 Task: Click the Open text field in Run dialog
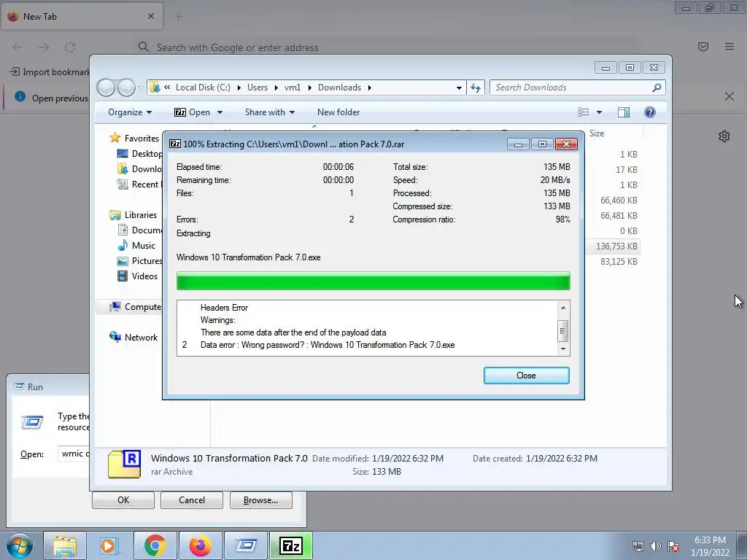pyautogui.click(x=74, y=454)
